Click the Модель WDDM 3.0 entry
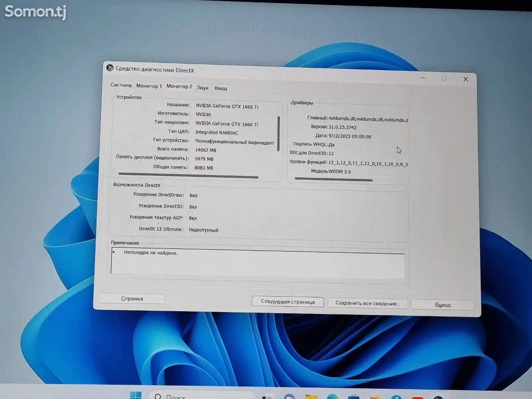The height and width of the screenshot is (399, 532). point(331,171)
